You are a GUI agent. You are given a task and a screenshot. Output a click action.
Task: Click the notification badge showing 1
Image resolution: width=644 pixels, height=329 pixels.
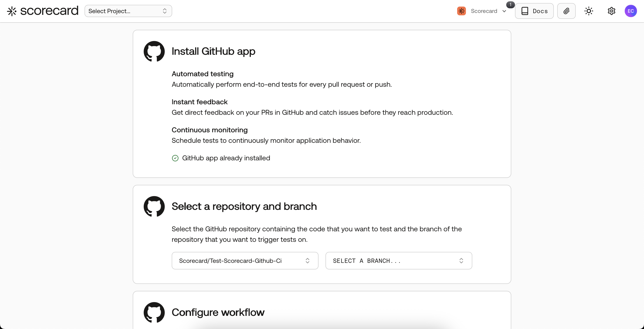[x=510, y=5]
